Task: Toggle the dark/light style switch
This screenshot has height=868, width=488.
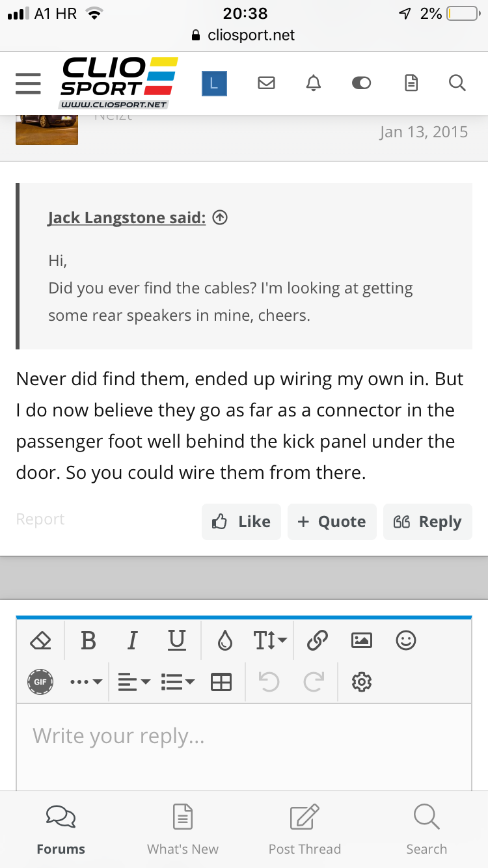Action: 361,83
